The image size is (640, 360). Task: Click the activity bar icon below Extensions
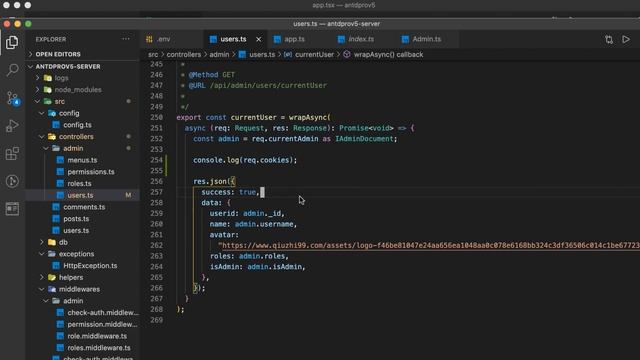click(12, 181)
